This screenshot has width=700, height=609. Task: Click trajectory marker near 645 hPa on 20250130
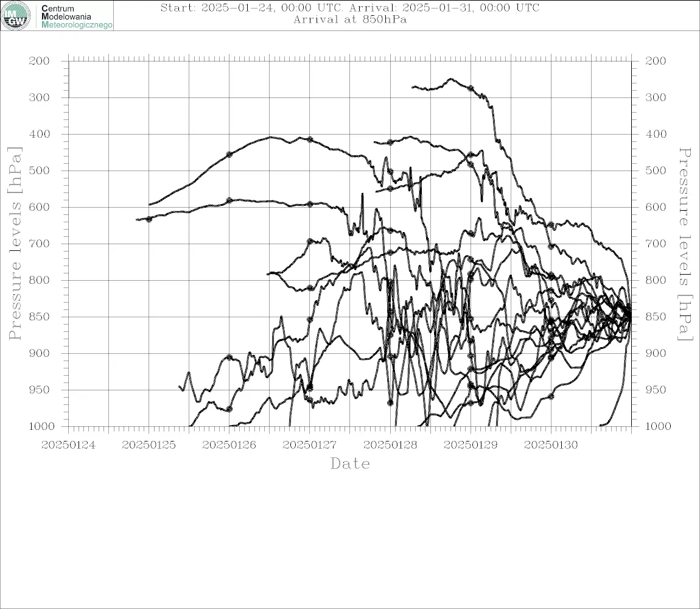[x=551, y=225]
